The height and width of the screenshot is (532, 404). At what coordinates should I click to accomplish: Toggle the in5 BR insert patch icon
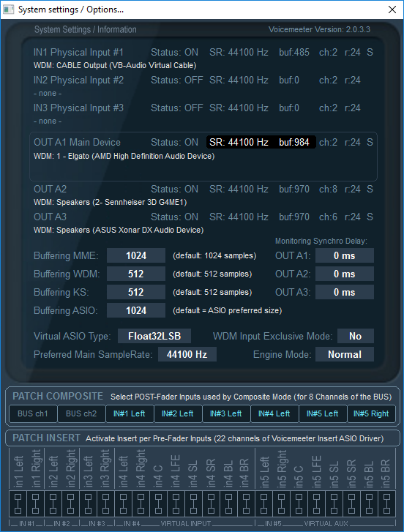tap(386, 503)
